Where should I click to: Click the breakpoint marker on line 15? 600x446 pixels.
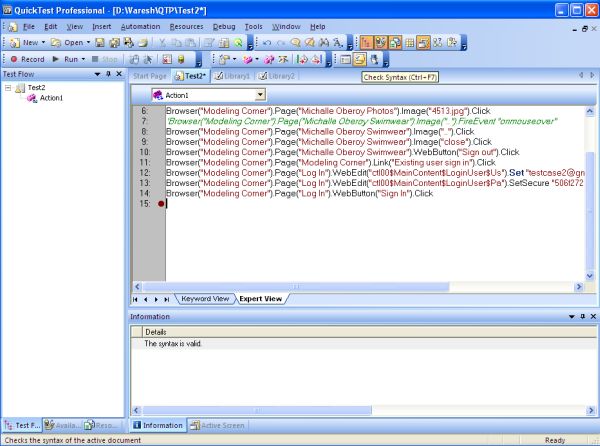tap(161, 204)
